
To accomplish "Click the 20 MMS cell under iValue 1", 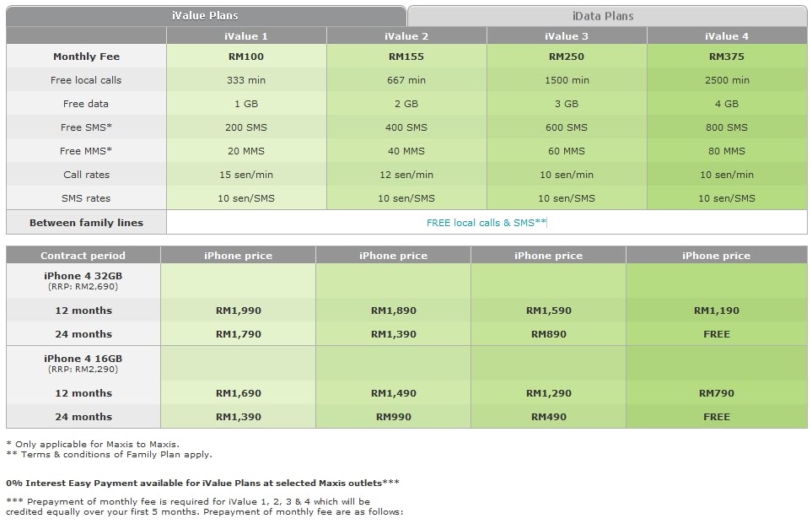I will [x=245, y=151].
